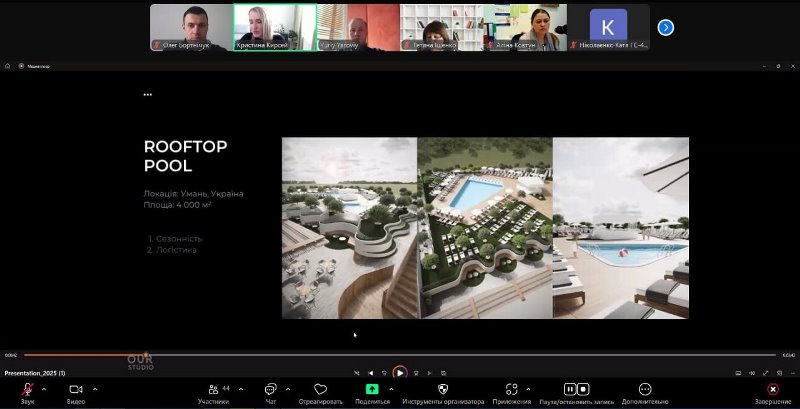Click the skip-back icon left of play

(x=384, y=373)
